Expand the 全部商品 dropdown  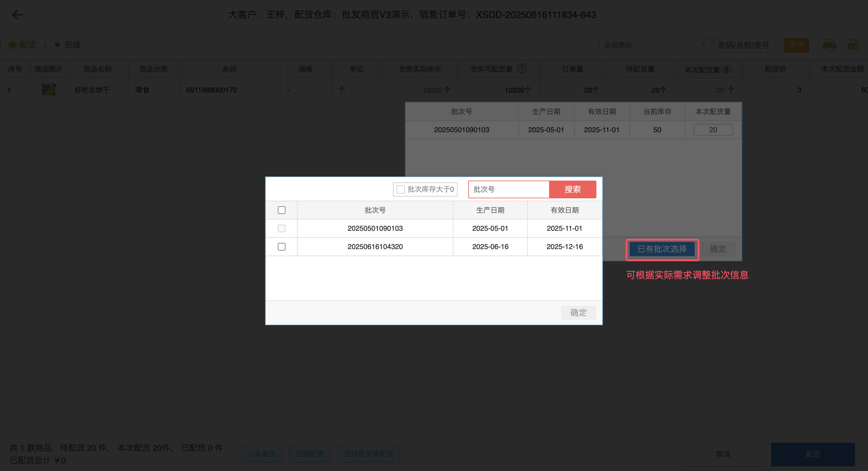(654, 45)
